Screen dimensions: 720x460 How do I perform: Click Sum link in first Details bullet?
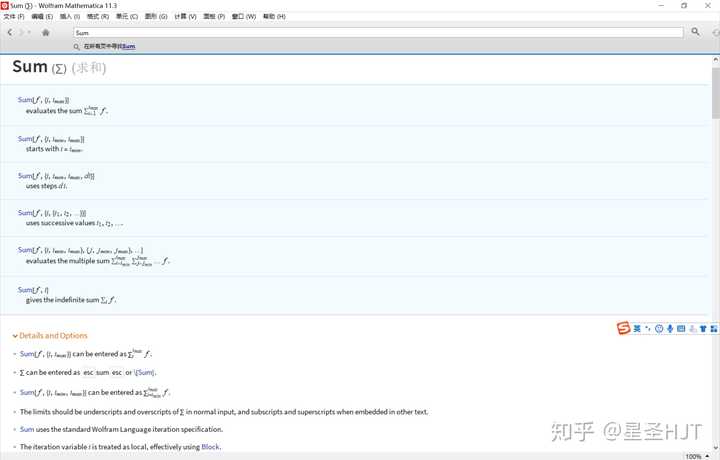[27, 354]
